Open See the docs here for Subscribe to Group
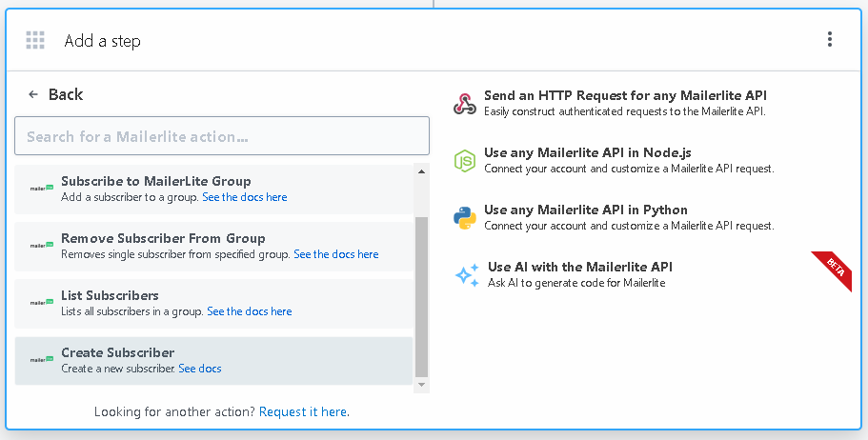This screenshot has height=440, width=868. point(245,197)
